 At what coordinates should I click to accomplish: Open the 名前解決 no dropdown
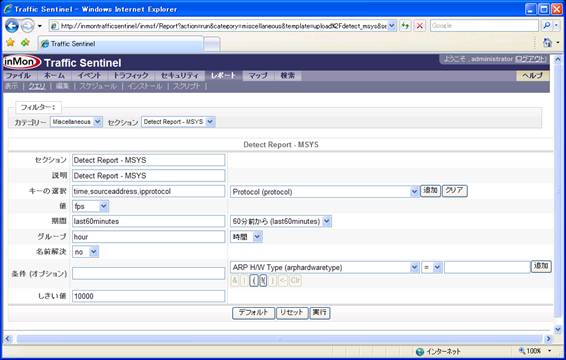tap(86, 252)
